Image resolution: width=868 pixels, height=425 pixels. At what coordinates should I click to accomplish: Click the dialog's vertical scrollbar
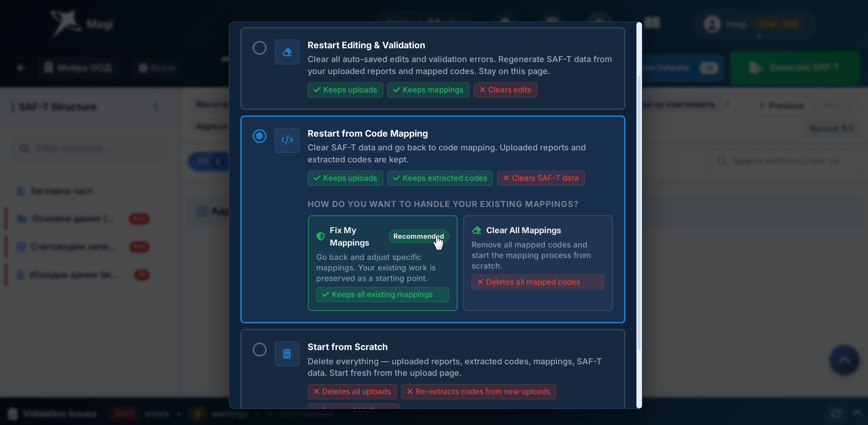(x=639, y=212)
